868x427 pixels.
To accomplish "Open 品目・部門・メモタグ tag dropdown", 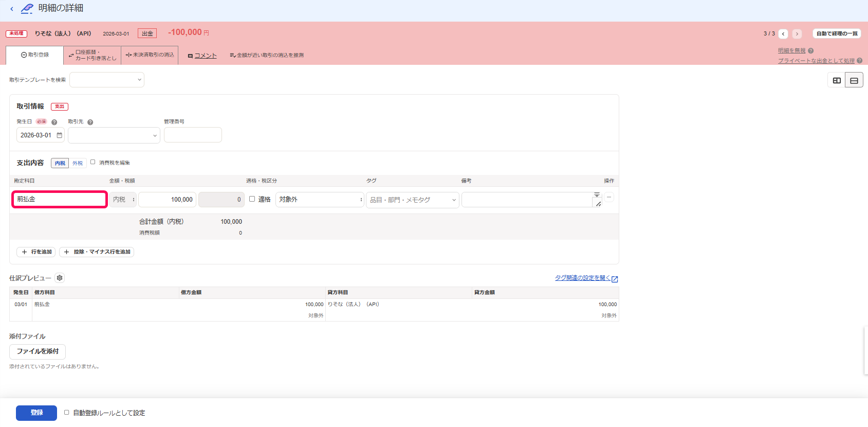I will click(413, 200).
